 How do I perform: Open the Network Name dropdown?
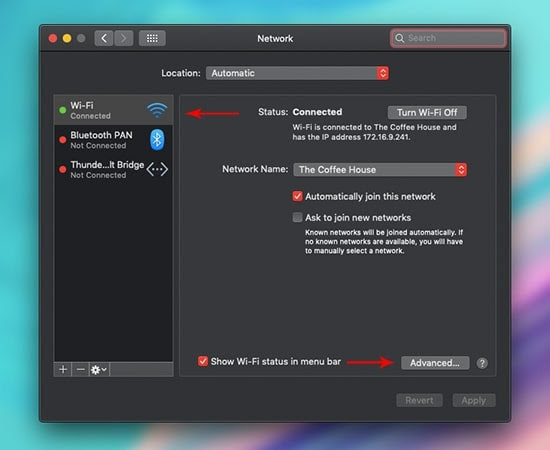(380, 170)
